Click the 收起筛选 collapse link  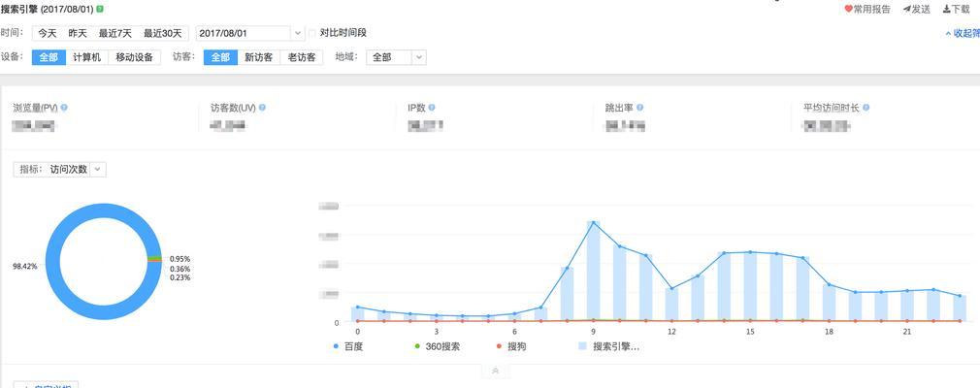coord(963,33)
